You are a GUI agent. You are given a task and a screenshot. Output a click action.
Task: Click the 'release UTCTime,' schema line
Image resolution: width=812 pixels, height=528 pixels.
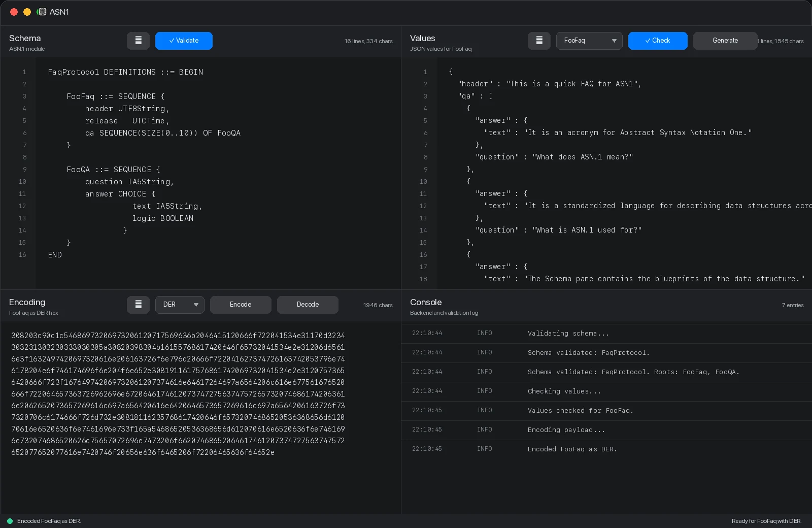(x=127, y=121)
